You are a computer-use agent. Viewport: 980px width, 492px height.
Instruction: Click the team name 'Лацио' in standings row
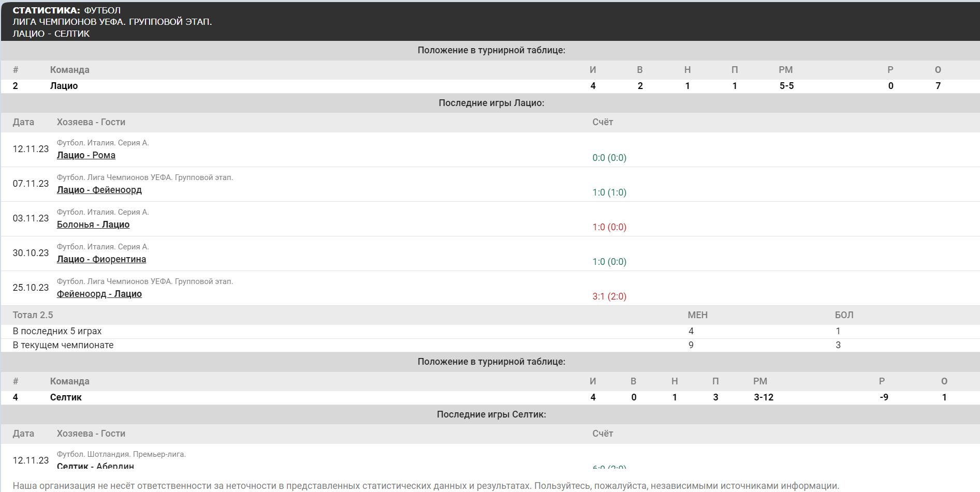64,86
